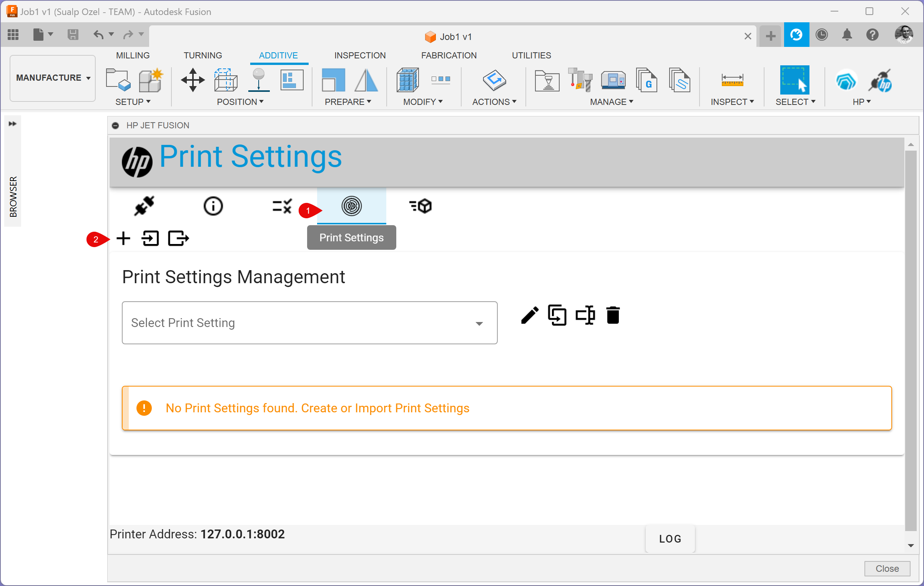Click the pencil edit print setting icon
924x586 pixels.
pos(530,315)
